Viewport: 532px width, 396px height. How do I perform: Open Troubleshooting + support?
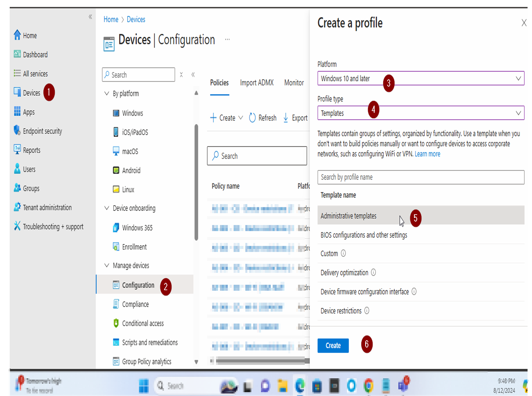tap(49, 227)
